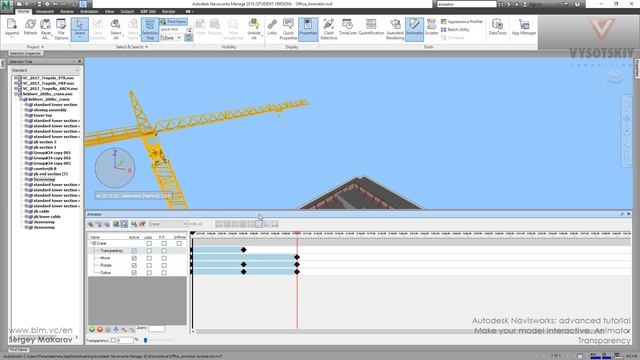This screenshot has width=640, height=360.
Task: Open the App Manager icon
Action: click(524, 27)
